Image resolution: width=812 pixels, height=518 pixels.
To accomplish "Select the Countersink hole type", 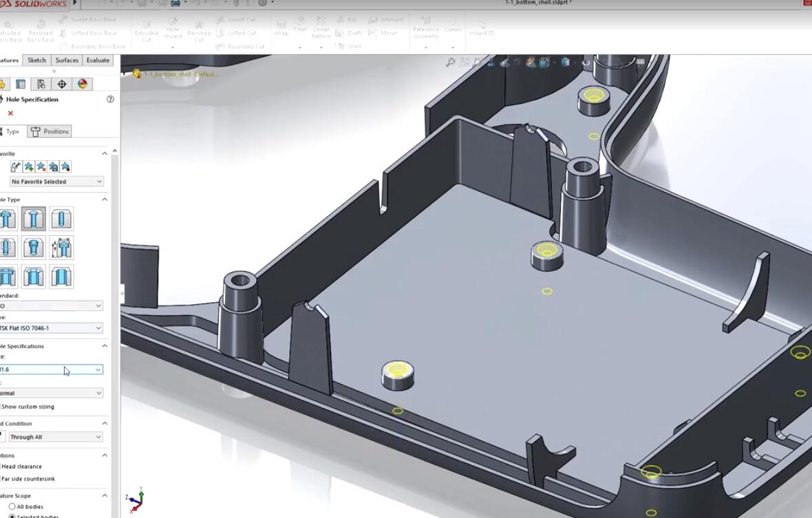I will tap(33, 219).
